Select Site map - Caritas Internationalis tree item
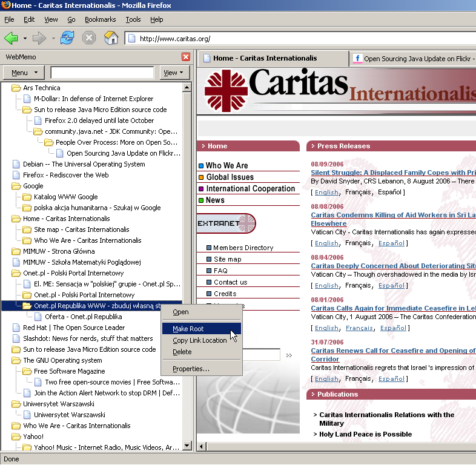The width and height of the screenshot is (476, 465). coord(81,229)
